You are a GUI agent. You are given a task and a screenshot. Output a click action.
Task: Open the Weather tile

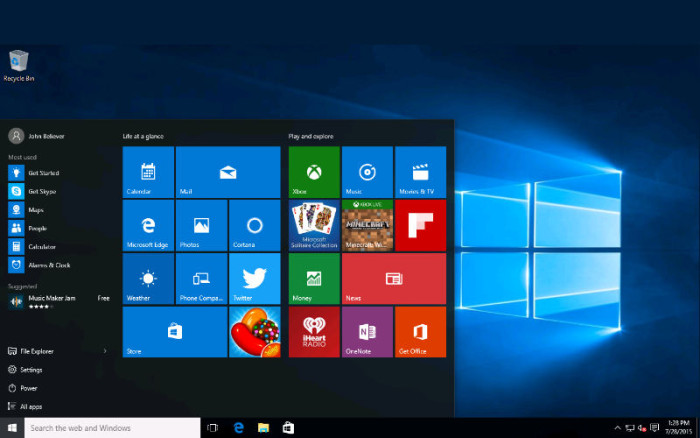point(148,279)
